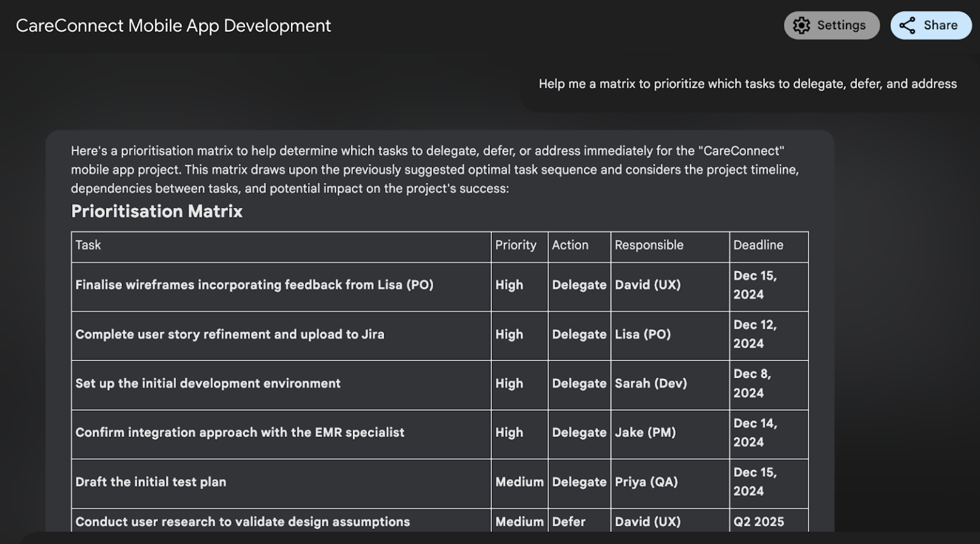Click Confirm integration approach task cell
This screenshot has width=980, height=544.
(240, 433)
